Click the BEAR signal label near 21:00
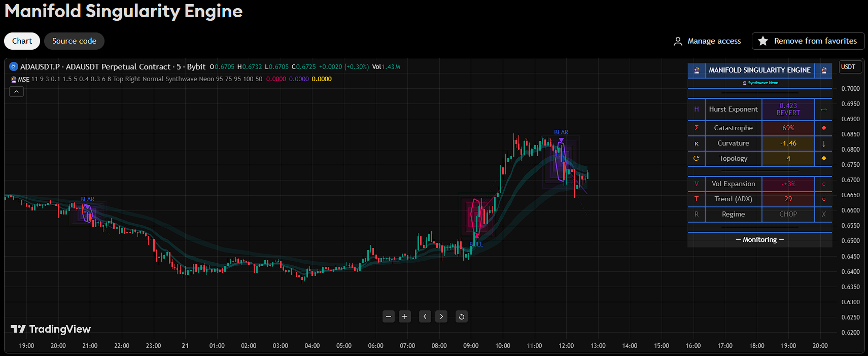The height and width of the screenshot is (356, 868). tap(87, 199)
